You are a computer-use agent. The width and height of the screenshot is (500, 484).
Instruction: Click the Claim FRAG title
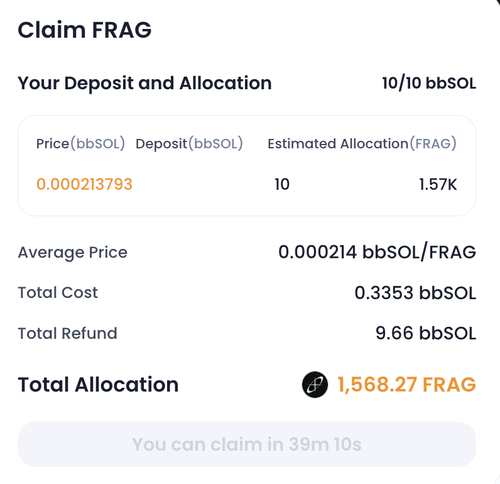coord(84,30)
